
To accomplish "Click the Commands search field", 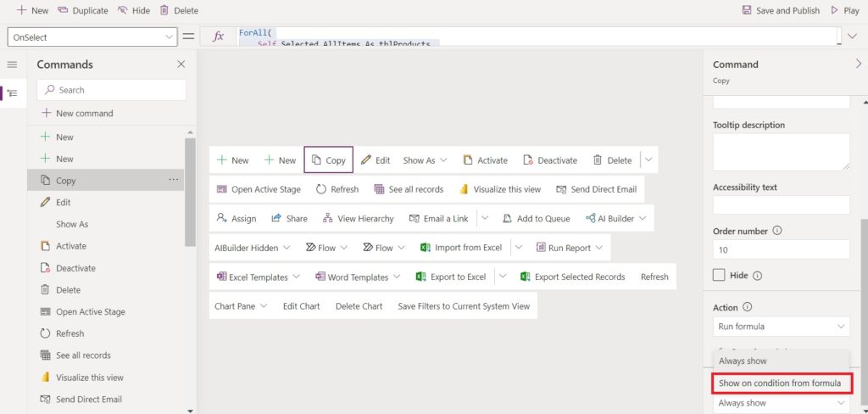I will [x=111, y=90].
